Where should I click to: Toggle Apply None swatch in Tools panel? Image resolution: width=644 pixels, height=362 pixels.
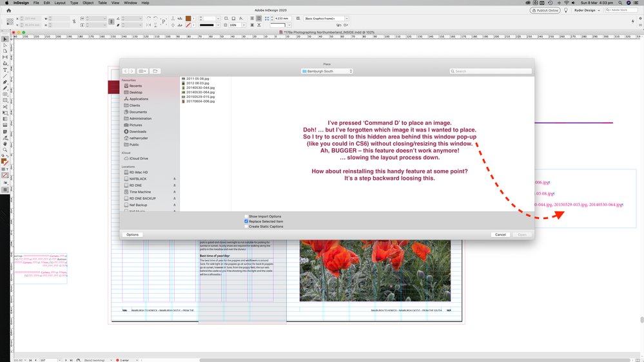tap(5, 175)
